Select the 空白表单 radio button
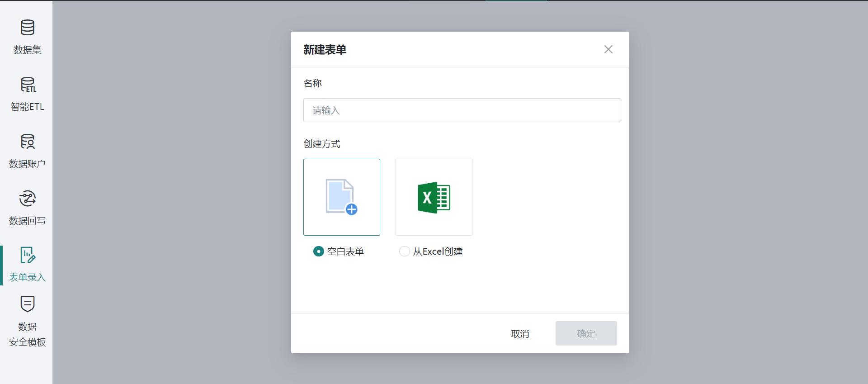This screenshot has height=384, width=868. coord(318,251)
